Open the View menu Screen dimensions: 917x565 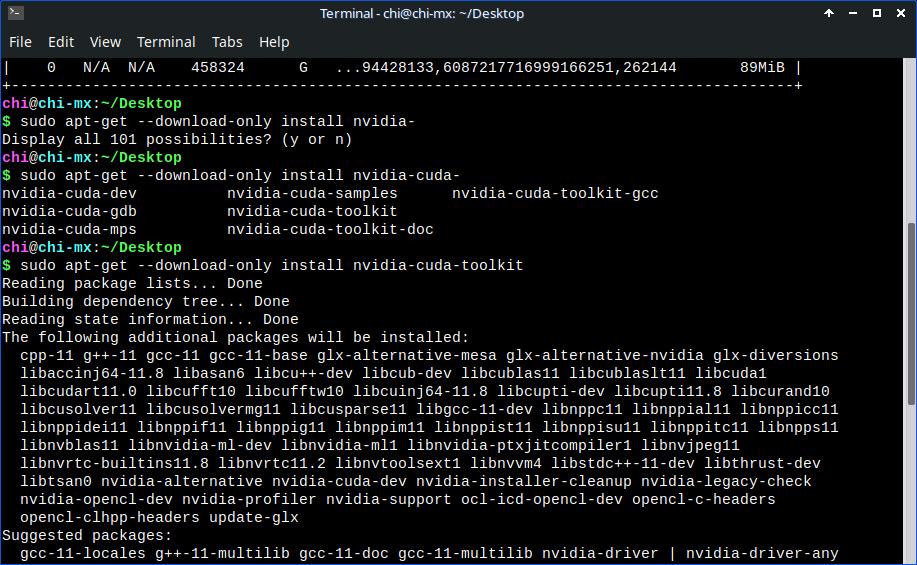coord(105,42)
